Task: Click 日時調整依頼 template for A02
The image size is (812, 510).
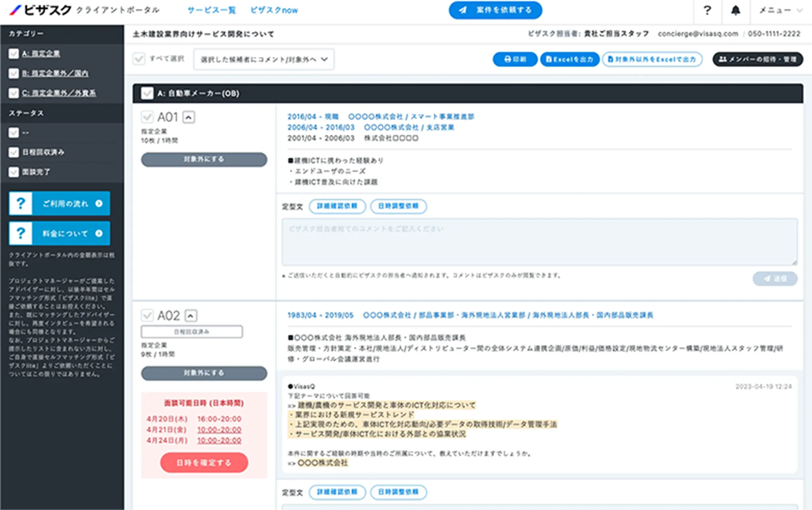Action: (x=398, y=492)
